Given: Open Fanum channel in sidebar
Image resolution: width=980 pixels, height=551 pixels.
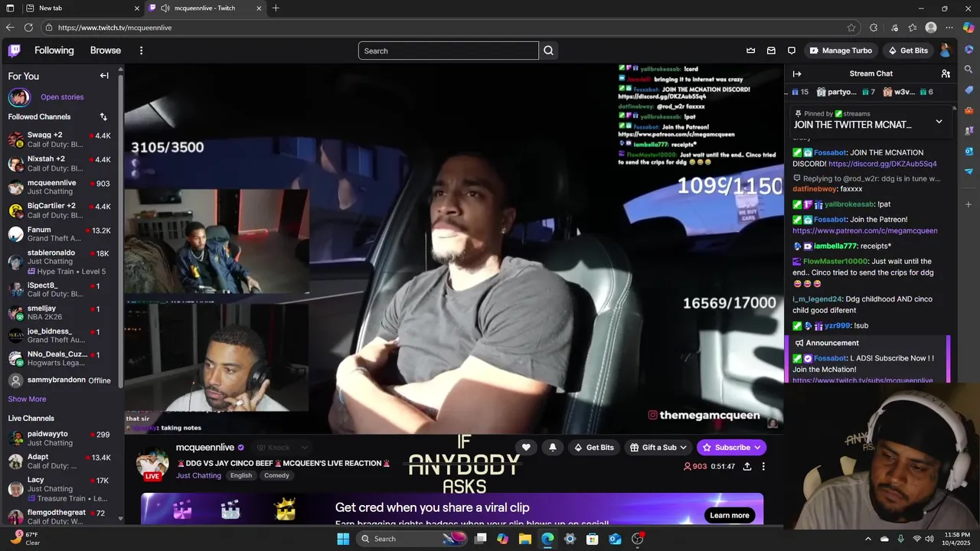Looking at the screenshot, I should pos(60,234).
